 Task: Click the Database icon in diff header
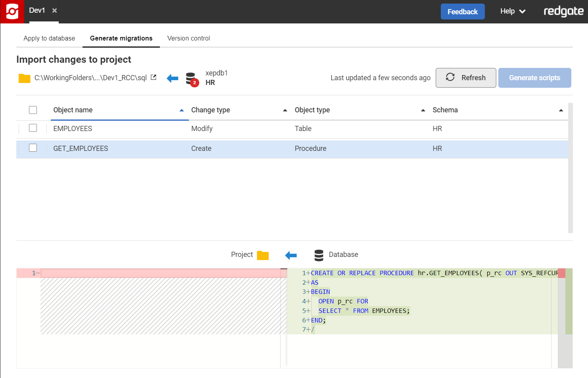(319, 255)
